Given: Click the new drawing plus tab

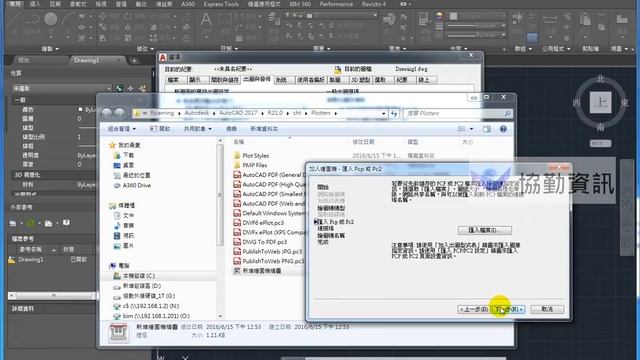Looking at the screenshot, I should pos(134,61).
